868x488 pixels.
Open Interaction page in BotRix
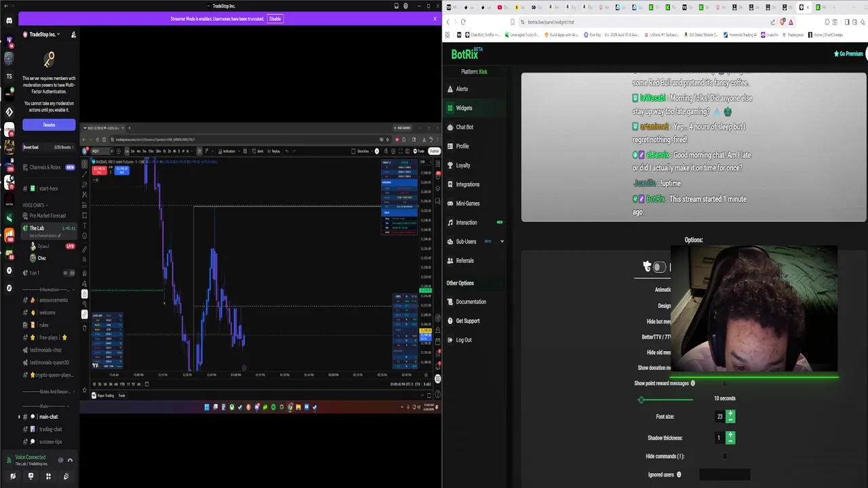tap(466, 222)
